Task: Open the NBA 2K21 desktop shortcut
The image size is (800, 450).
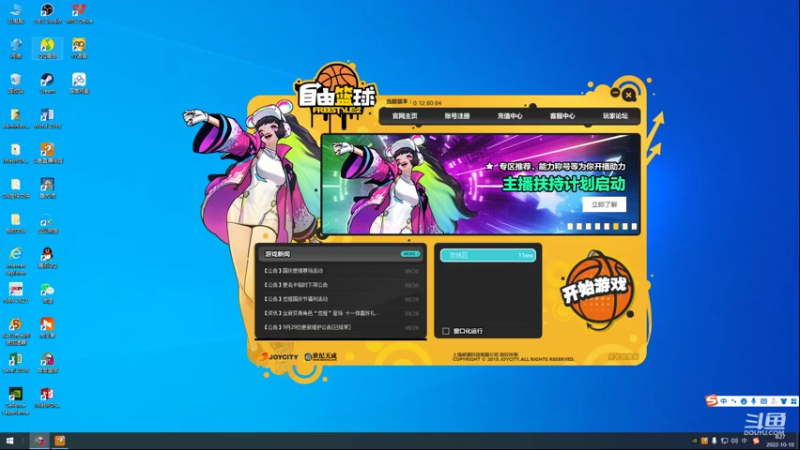Action: (16, 293)
